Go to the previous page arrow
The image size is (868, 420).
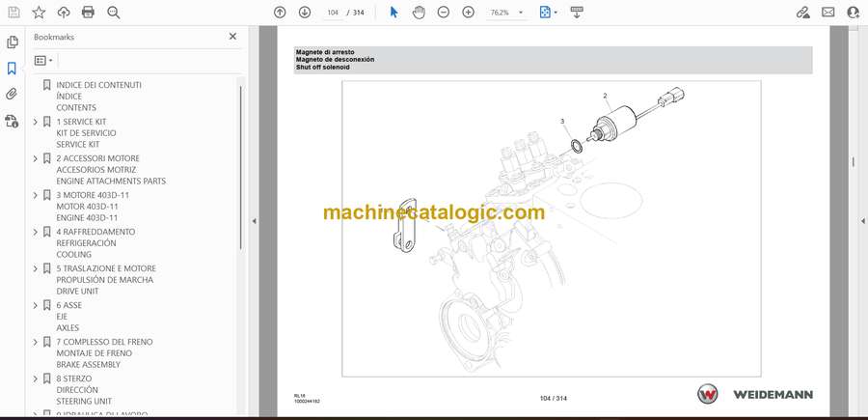[x=280, y=13]
